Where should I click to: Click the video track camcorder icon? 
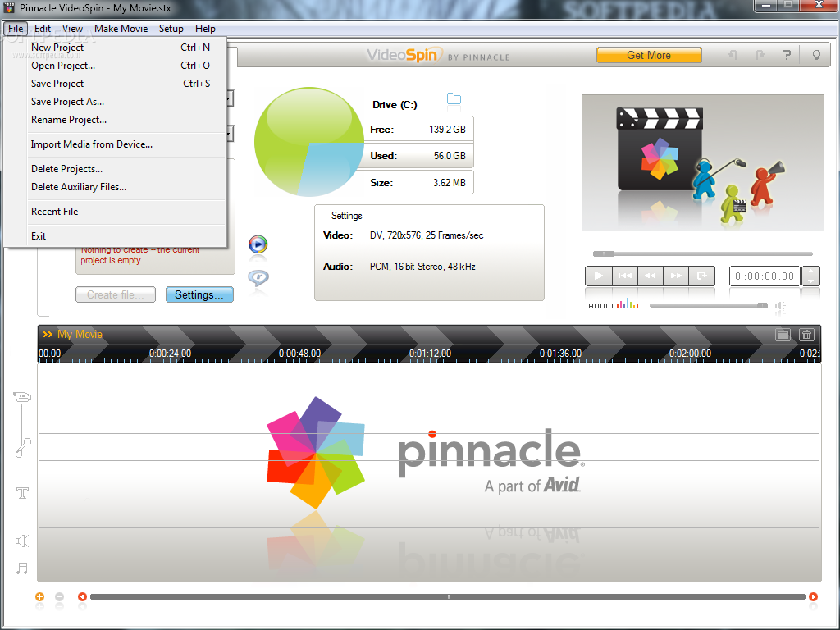pos(22,397)
